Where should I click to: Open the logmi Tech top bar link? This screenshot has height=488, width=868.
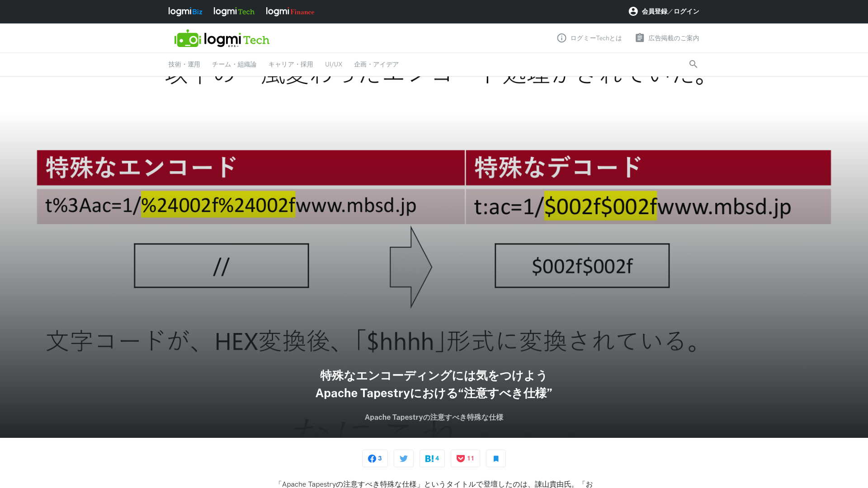point(234,12)
